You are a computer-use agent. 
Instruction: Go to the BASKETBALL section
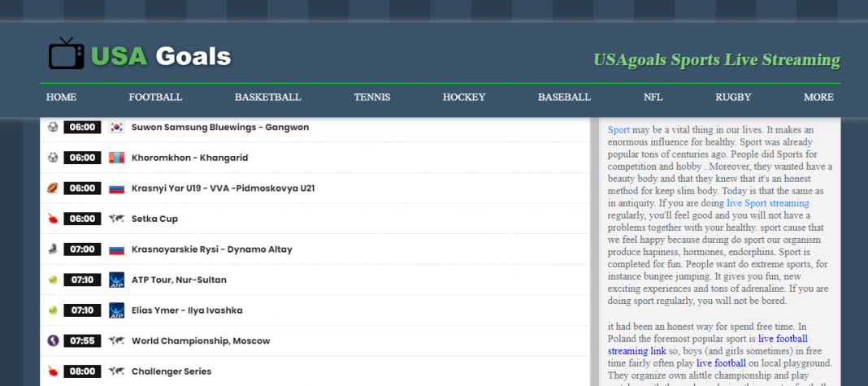tap(268, 97)
